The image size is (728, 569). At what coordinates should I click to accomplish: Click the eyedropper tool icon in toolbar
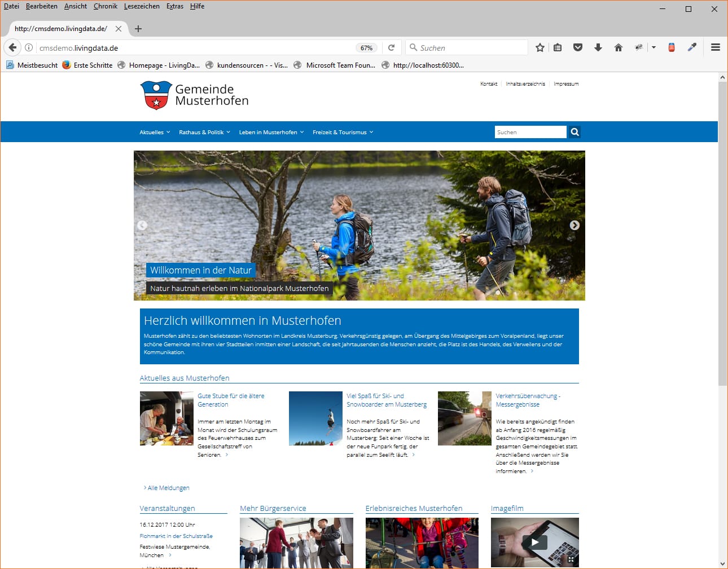[x=692, y=47]
